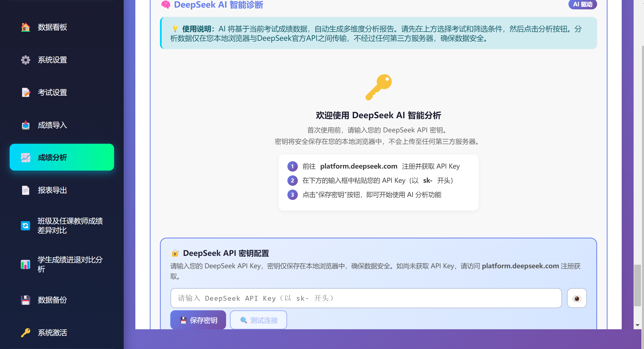Click the scrollbar down arrow

click(637, 325)
